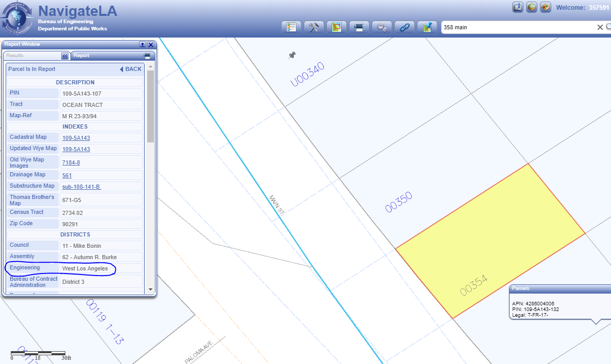Click the parcel labeled 00350 on the map

(x=398, y=202)
